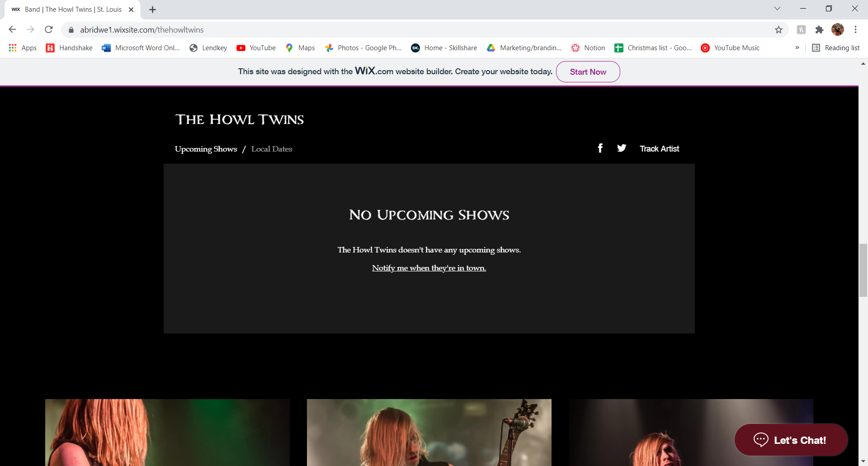This screenshot has height=466, width=868.
Task: Click the WiX.com logo in banner
Action: pos(374,71)
